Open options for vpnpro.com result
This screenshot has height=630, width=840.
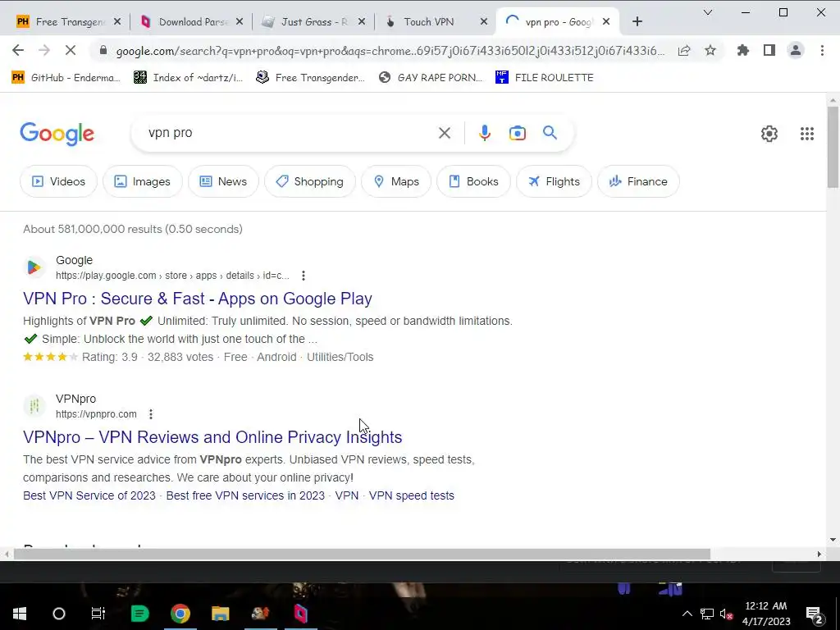(151, 414)
